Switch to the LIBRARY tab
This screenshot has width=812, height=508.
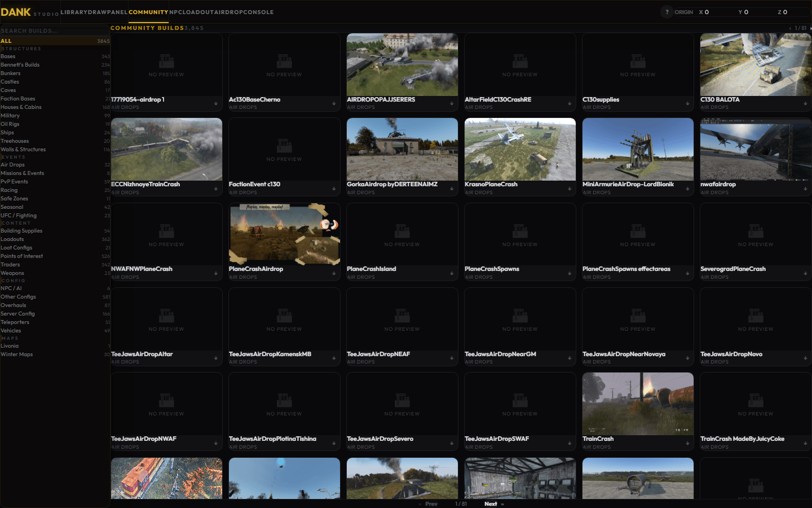tap(74, 12)
